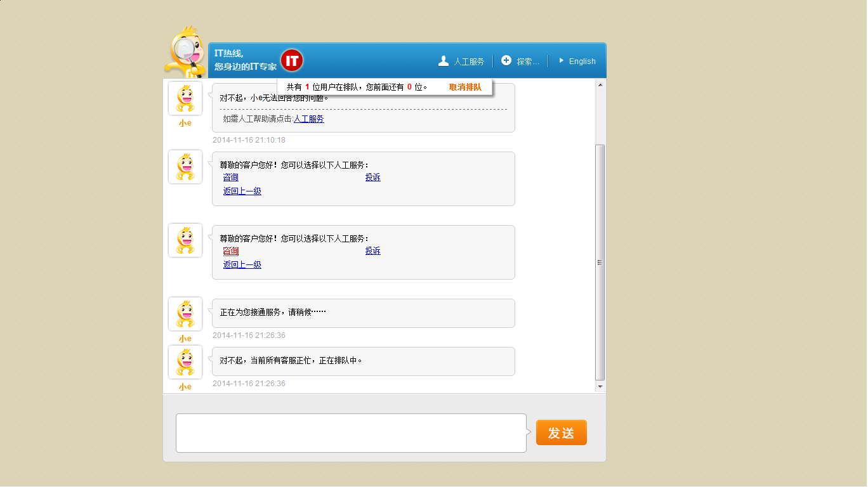This screenshot has width=868, height=487.
Task: Click the chat scrollbar thumb
Action: (x=600, y=261)
